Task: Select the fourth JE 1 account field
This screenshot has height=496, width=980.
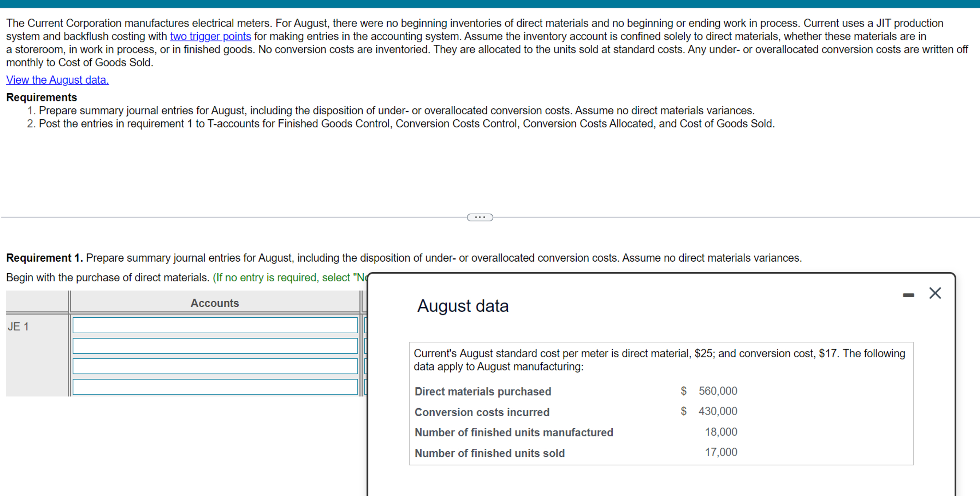Action: click(215, 387)
